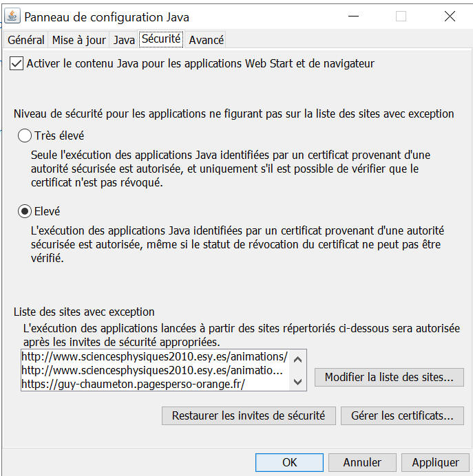Select the Sécurité tab
Screen dimensions: 473x476
[x=161, y=39]
